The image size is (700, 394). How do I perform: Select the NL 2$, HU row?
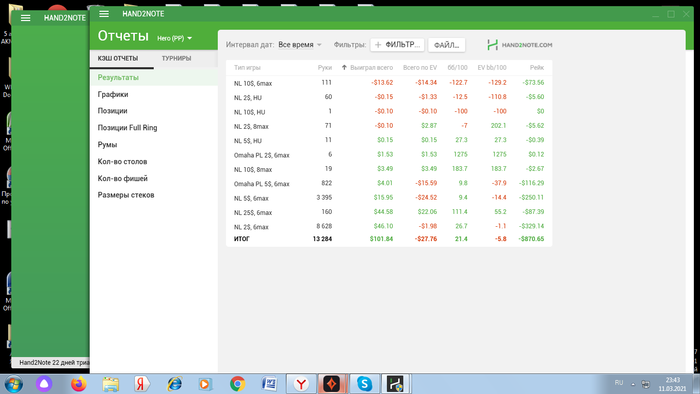click(x=389, y=97)
